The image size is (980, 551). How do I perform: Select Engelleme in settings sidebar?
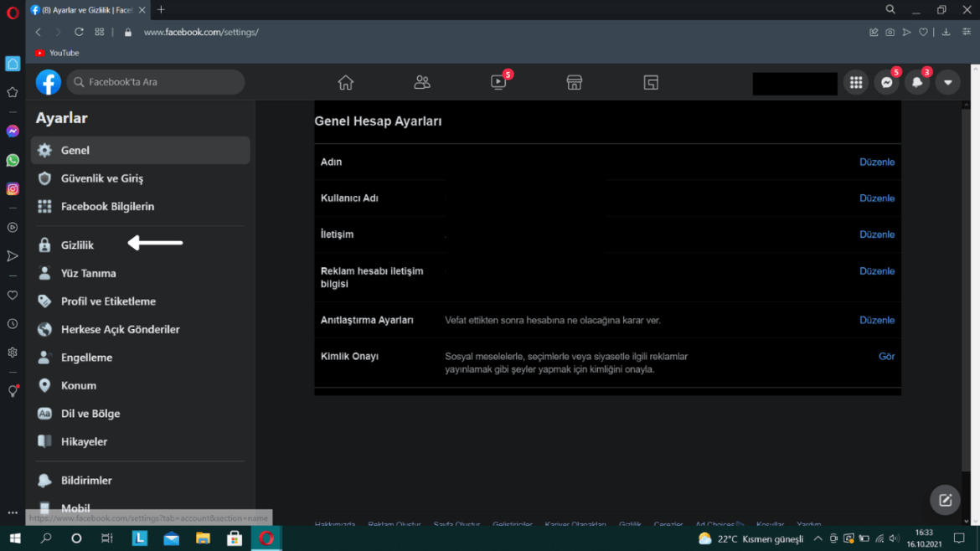click(x=86, y=358)
